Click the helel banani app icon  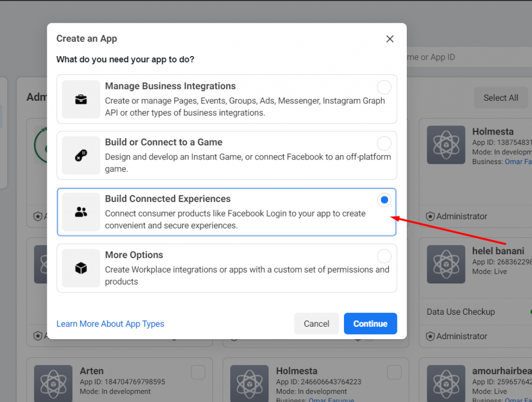[x=446, y=265]
